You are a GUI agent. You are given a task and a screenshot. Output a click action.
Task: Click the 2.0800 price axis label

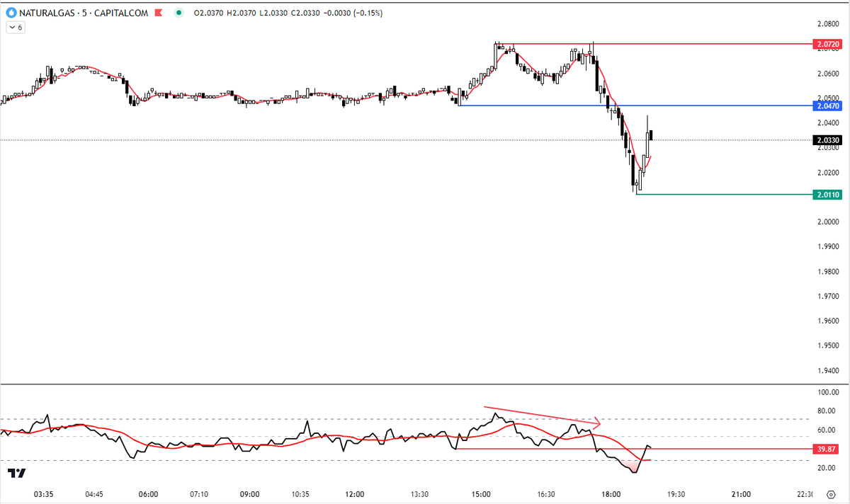828,24
